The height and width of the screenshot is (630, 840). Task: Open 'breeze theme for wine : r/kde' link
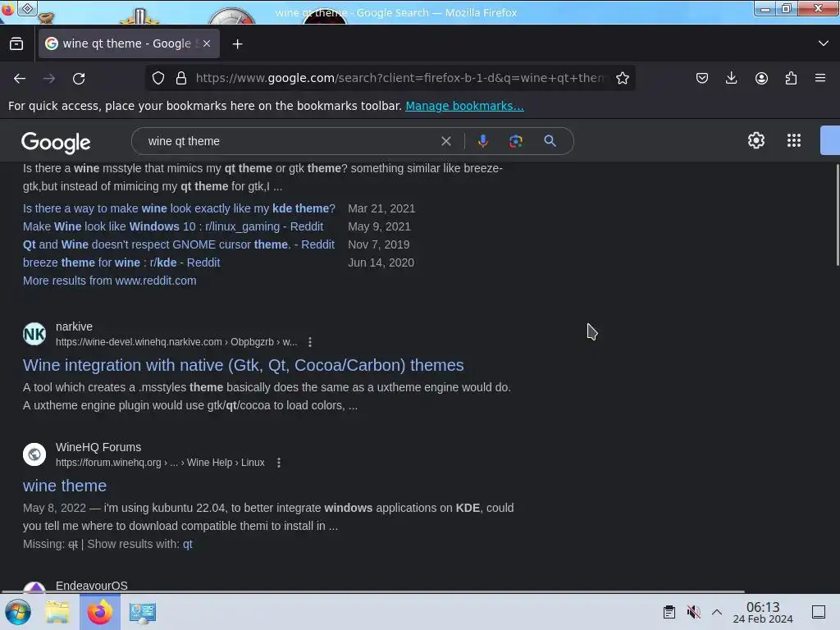121,262
